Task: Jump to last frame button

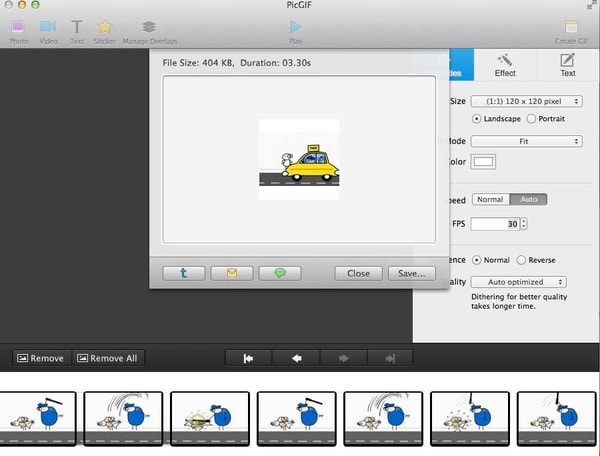Action: 390,358
